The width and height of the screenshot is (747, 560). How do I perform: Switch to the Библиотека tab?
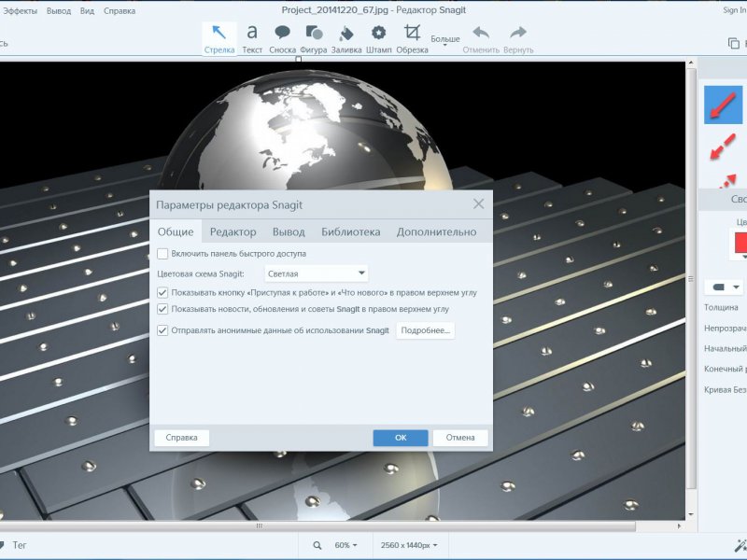click(351, 231)
